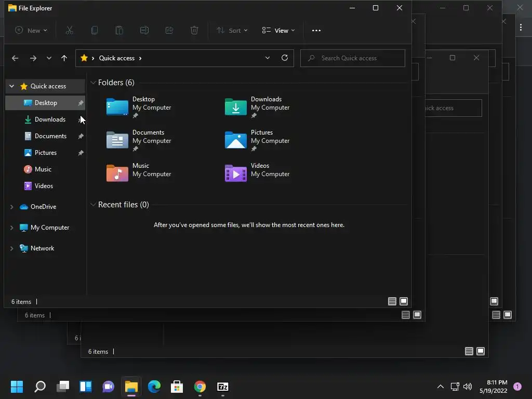This screenshot has height=399, width=532.
Task: Expand address bar history dropdown
Action: (x=268, y=58)
